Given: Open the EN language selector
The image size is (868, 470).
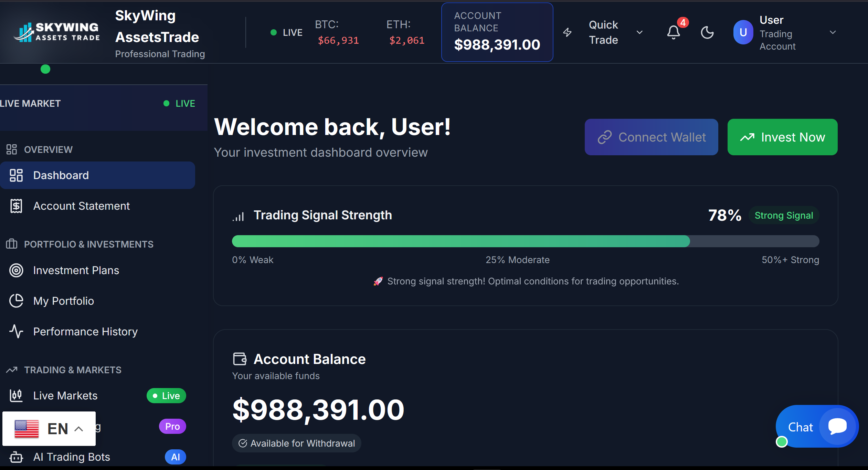Looking at the screenshot, I should click(49, 429).
